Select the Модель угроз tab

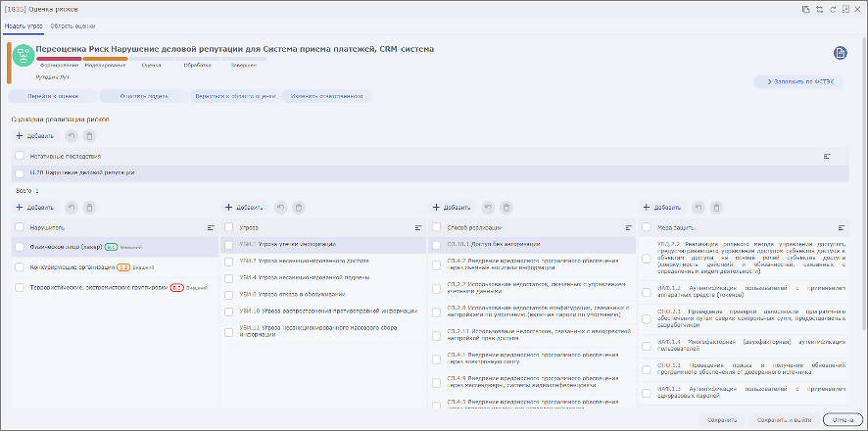24,24
